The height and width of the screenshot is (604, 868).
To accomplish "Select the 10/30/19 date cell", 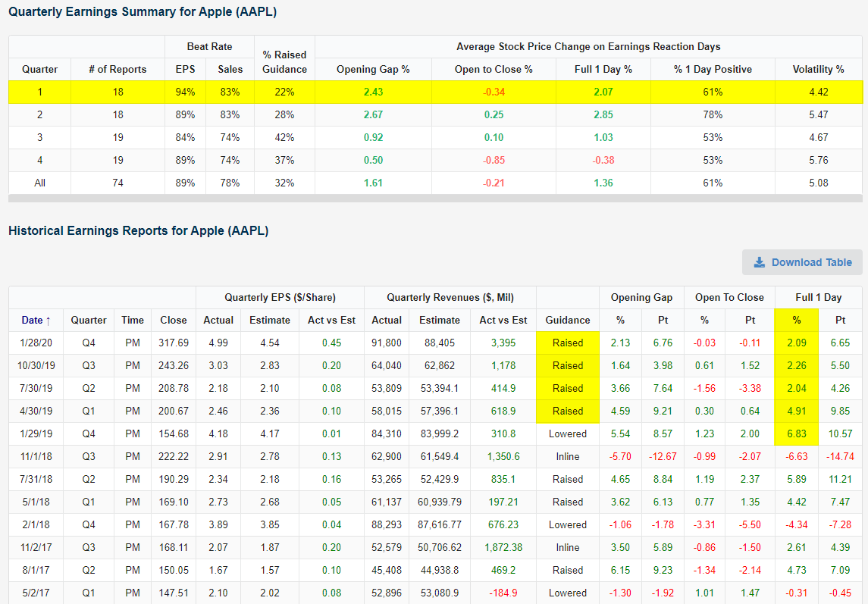I will coord(36,365).
